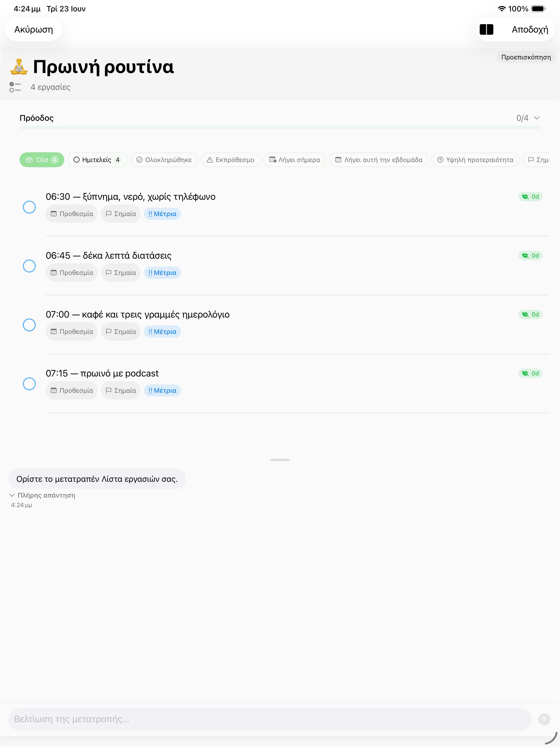Click the 0d leaf badge on 06:30 task
This screenshot has width=560, height=747.
click(x=530, y=197)
